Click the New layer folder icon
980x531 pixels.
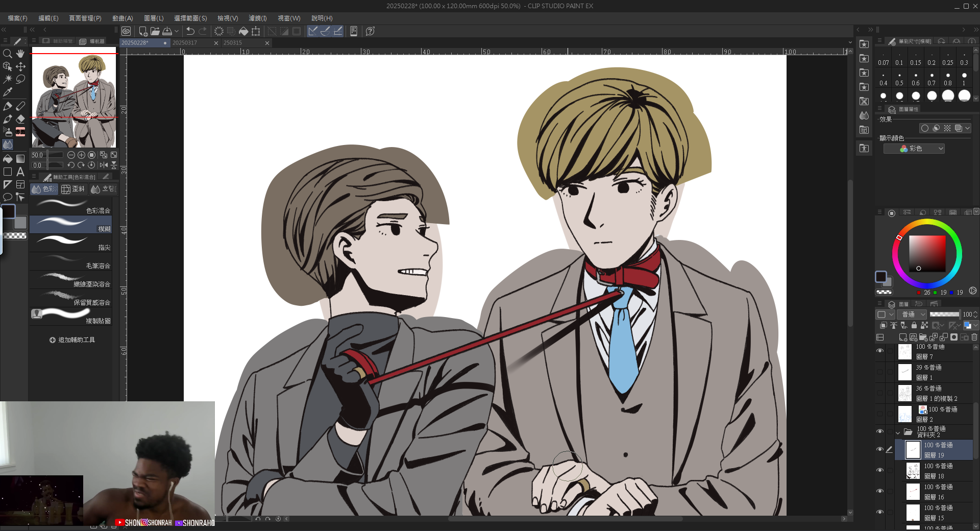pos(923,337)
